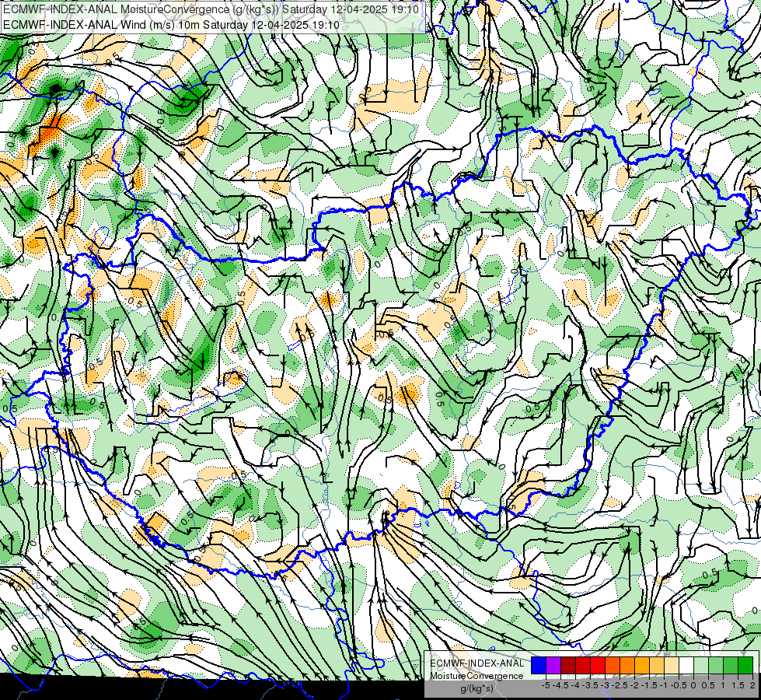Image resolution: width=761 pixels, height=700 pixels.
Task: Click the legend tick value '-2.5'
Action: click(x=620, y=685)
